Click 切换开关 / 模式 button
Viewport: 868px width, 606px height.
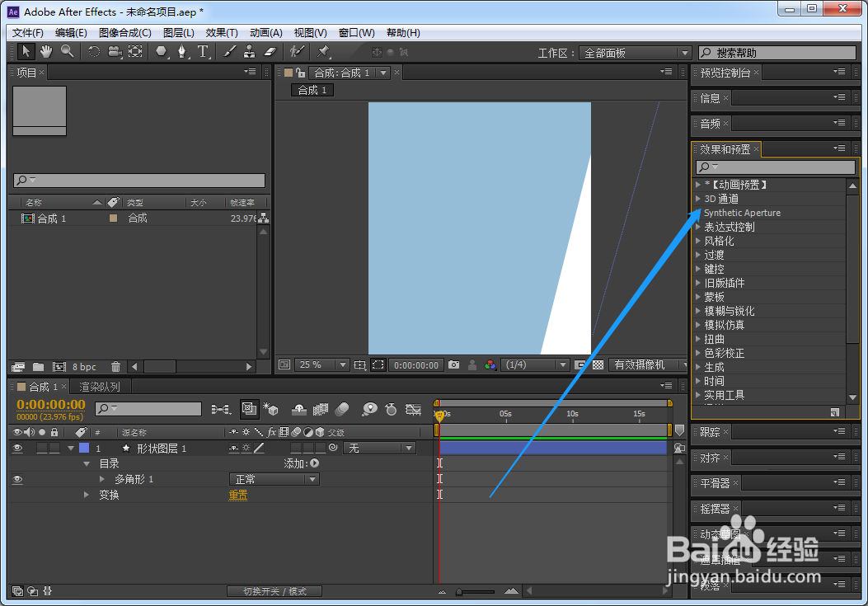[x=274, y=592]
